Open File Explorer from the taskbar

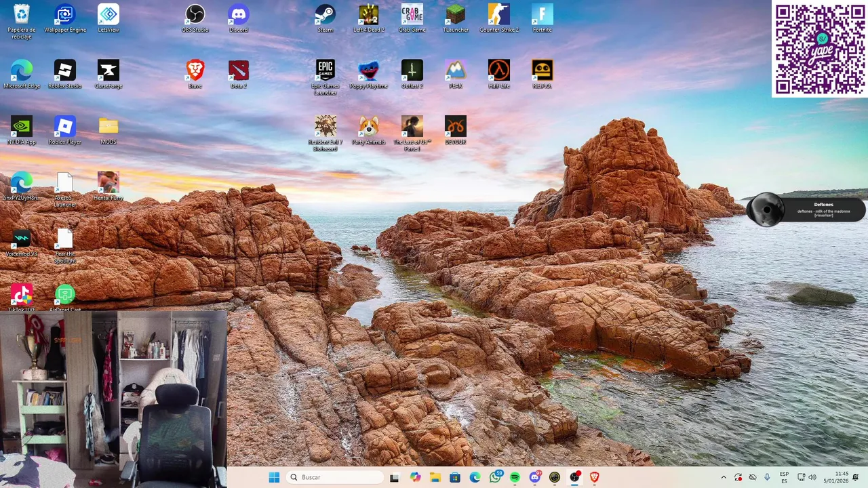[435, 477]
